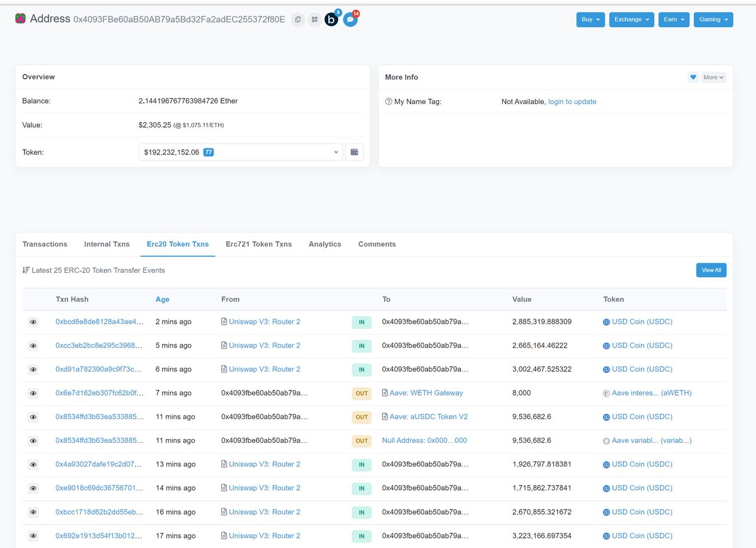The width and height of the screenshot is (756, 548).
Task: Open the Blockscan 'b' chat icon
Action: tap(331, 20)
